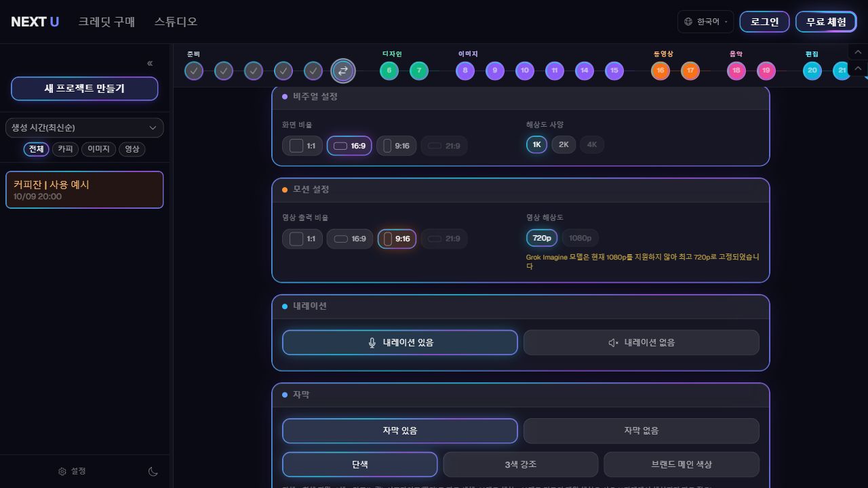Create a project with 새 프로젝트 만들기
868x488 pixels.
[85, 89]
